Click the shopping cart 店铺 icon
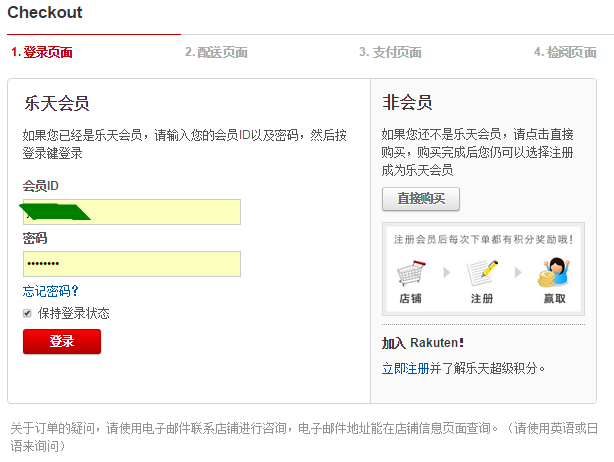The width and height of the screenshot is (614, 462). click(411, 273)
